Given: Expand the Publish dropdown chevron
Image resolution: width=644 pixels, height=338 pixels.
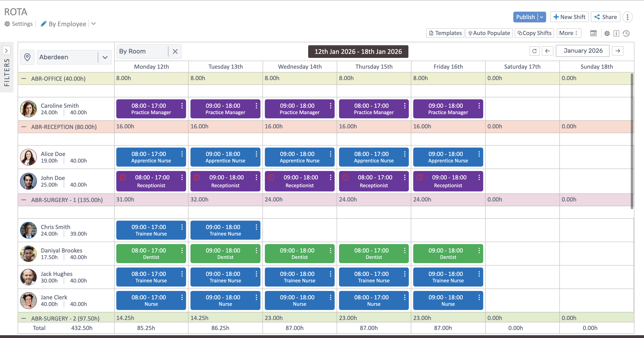Looking at the screenshot, I should (542, 17).
